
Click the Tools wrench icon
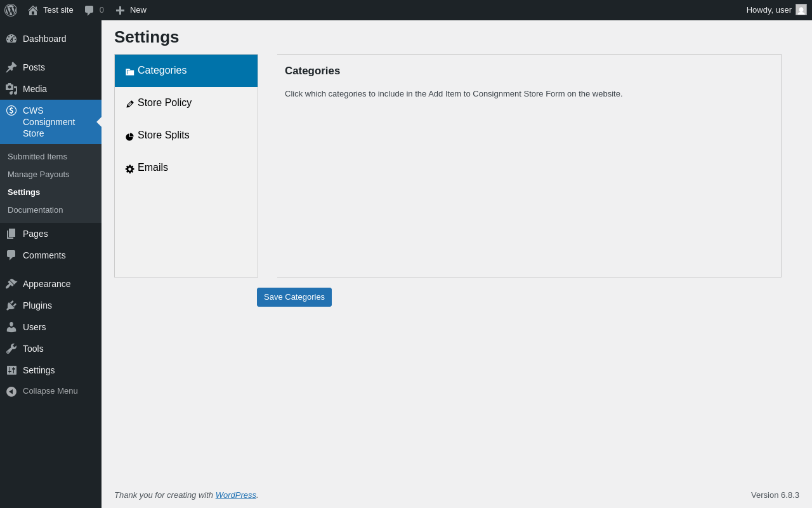click(x=11, y=349)
